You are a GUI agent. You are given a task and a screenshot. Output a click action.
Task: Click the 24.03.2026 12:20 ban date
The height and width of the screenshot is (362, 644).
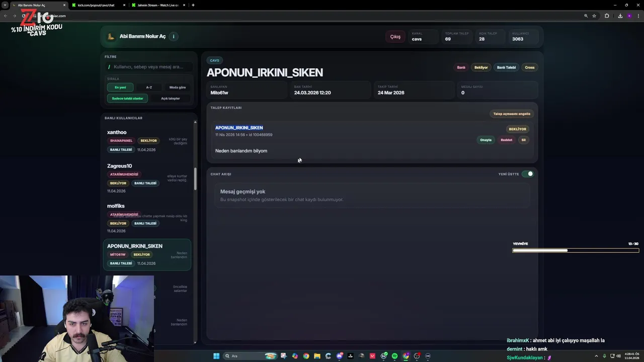point(312,93)
